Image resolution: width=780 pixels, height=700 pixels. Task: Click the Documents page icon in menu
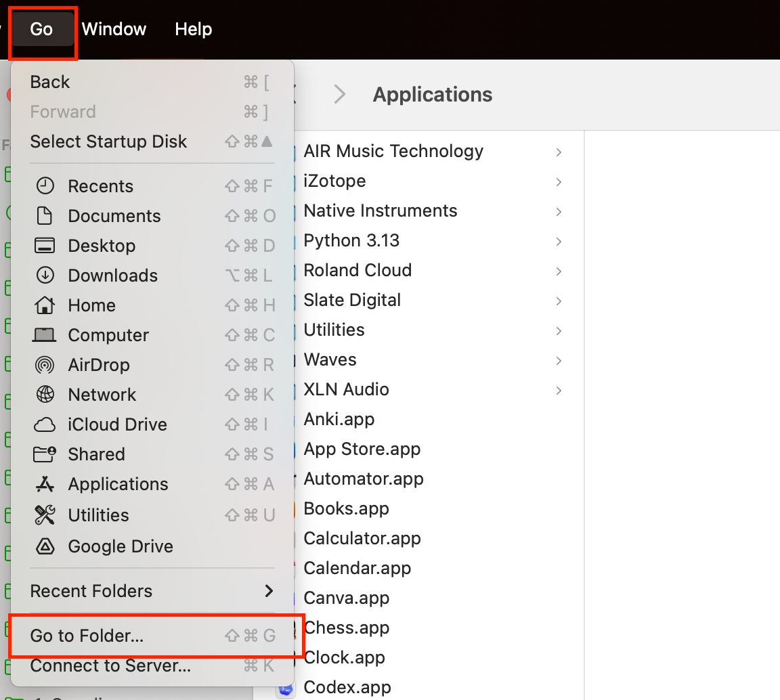[x=45, y=216]
